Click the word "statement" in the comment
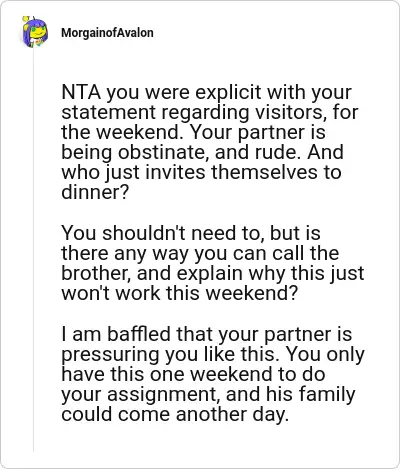This screenshot has height=469, width=400. (108, 112)
